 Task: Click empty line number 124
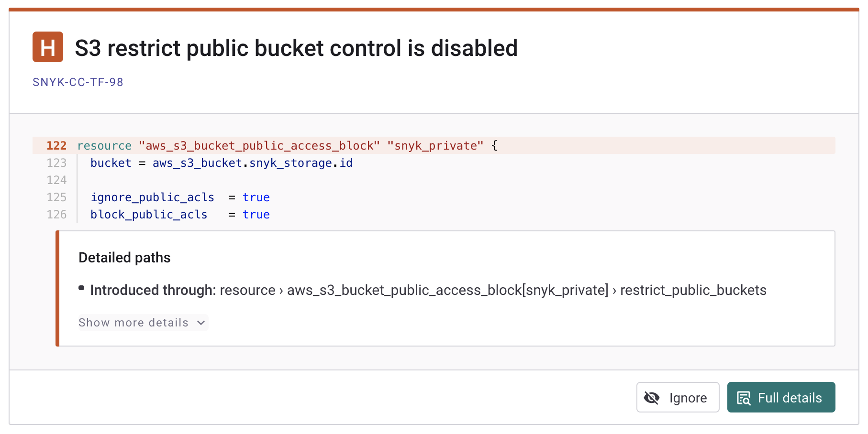click(x=56, y=180)
